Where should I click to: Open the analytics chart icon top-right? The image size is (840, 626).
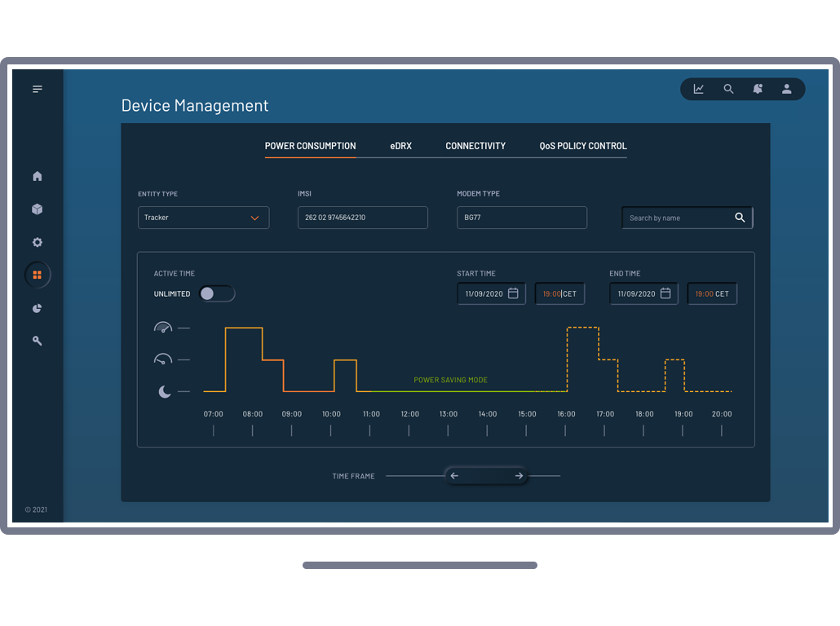(699, 89)
